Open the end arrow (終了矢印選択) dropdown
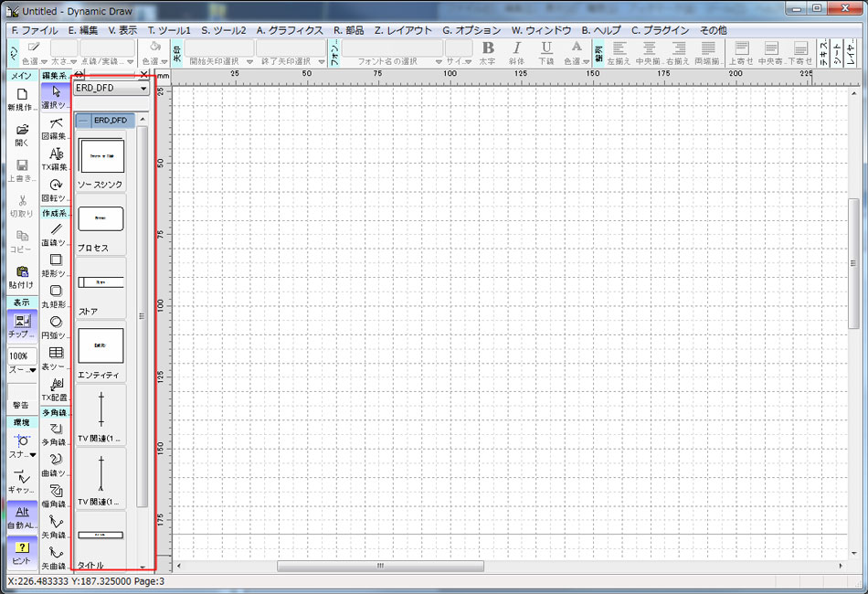The height and width of the screenshot is (594, 868). coord(322,61)
